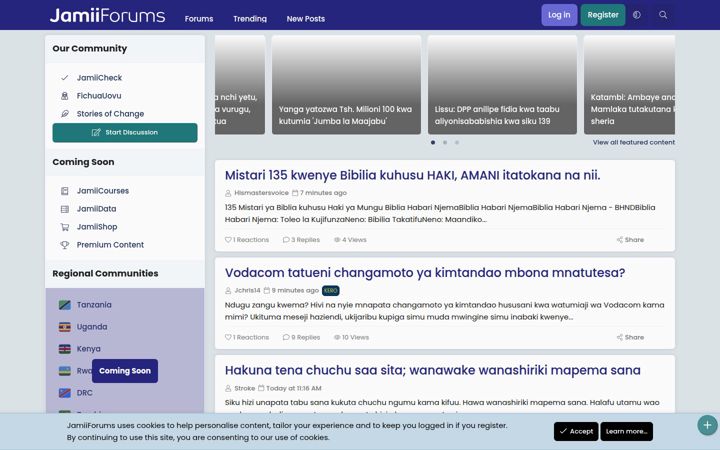Select second carousel pagination dot
Screen dimensions: 720x450
pyautogui.click(x=444, y=142)
